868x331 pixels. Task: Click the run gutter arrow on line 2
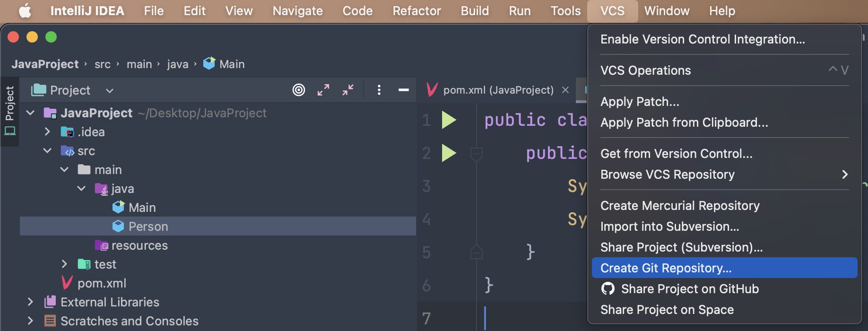coord(449,153)
